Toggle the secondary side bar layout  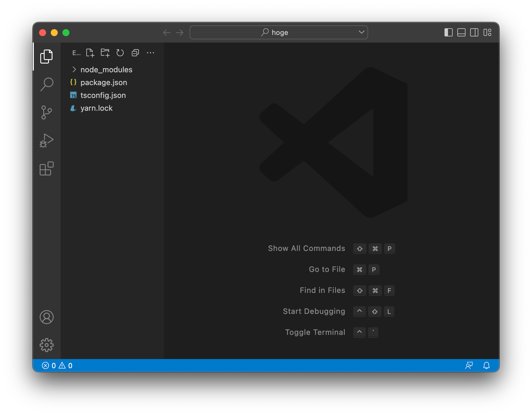pyautogui.click(x=474, y=32)
